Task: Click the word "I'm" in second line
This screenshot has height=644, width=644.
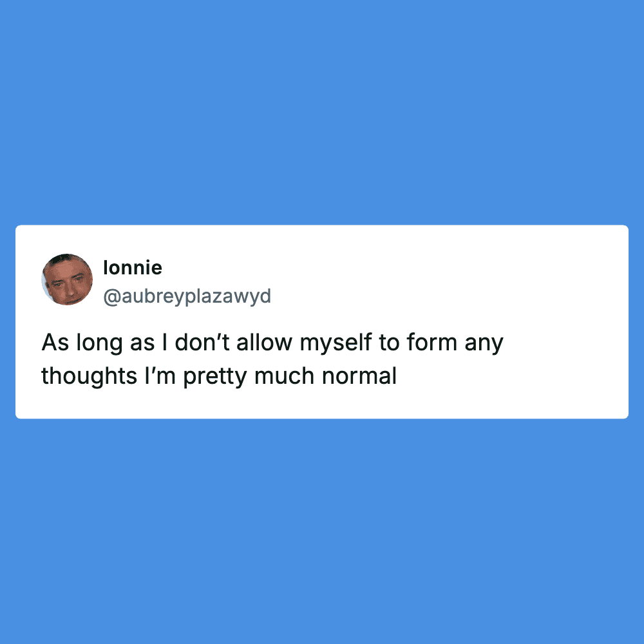Action: pos(156,377)
